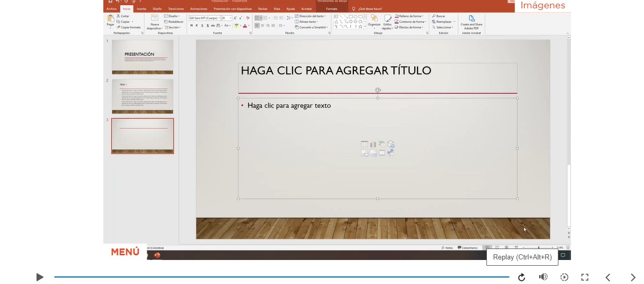The width and height of the screenshot is (644, 284).
Task: Click the Organizar arrange icon
Action: coord(374,20)
